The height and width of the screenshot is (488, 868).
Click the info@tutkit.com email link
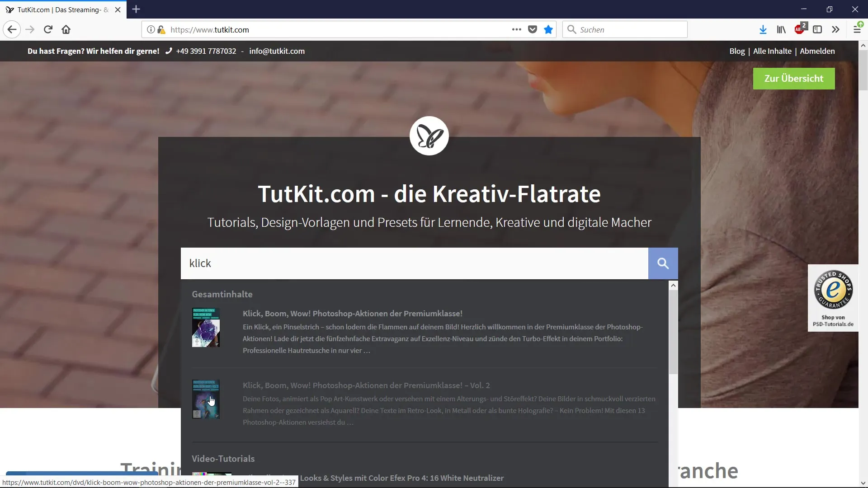[277, 51]
